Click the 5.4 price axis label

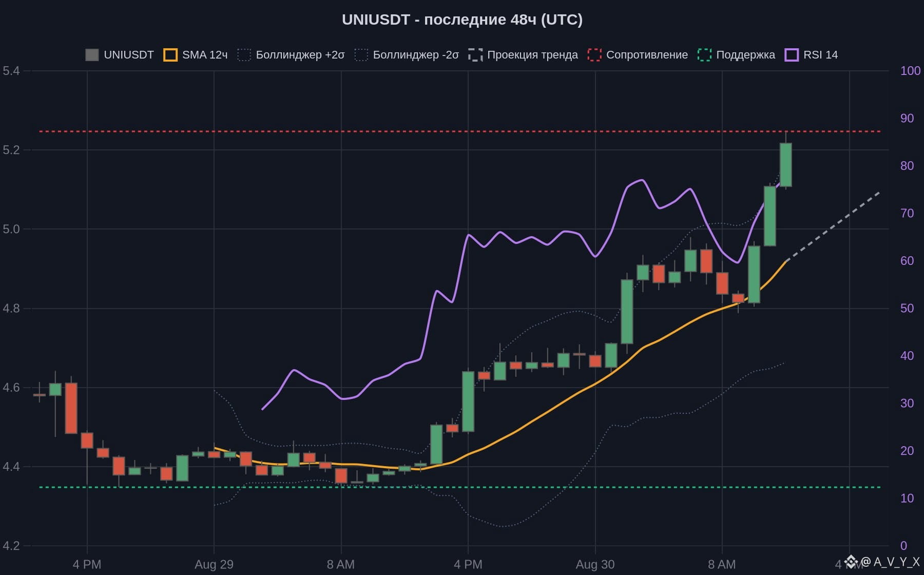coord(11,71)
